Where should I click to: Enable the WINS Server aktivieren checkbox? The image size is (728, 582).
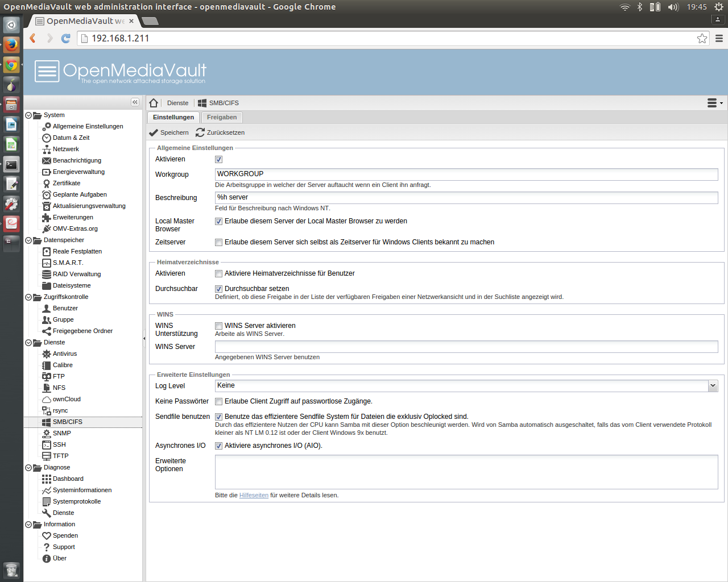point(218,326)
